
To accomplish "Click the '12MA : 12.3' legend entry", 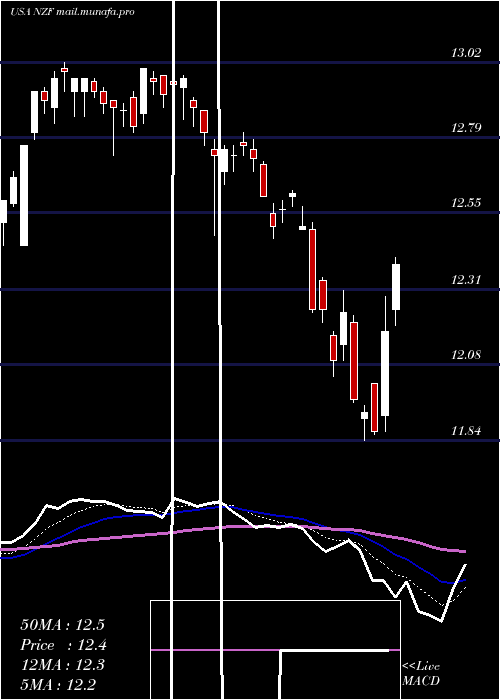I will click(62, 665).
